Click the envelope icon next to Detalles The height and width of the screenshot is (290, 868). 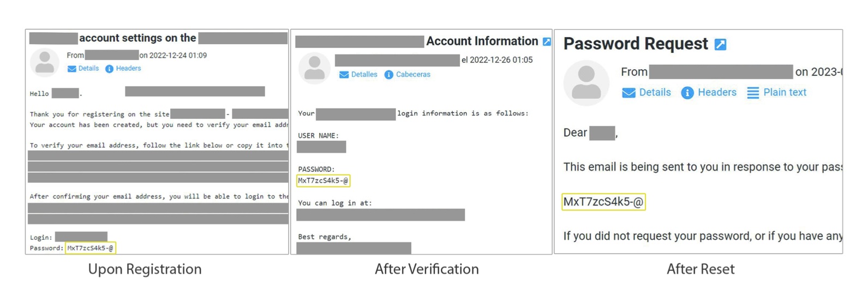point(344,75)
